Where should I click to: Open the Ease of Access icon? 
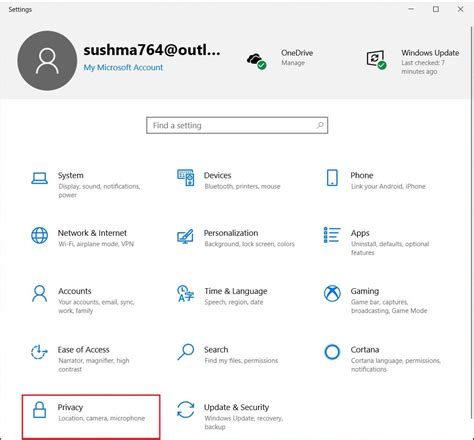(x=39, y=352)
